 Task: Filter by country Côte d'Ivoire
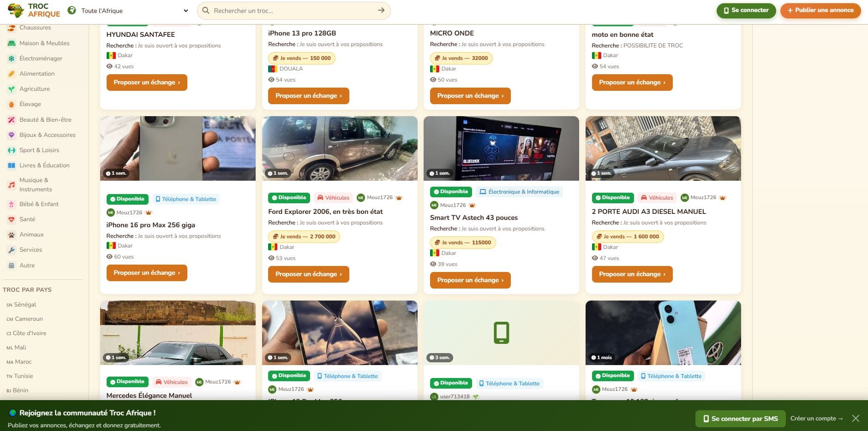click(x=26, y=333)
